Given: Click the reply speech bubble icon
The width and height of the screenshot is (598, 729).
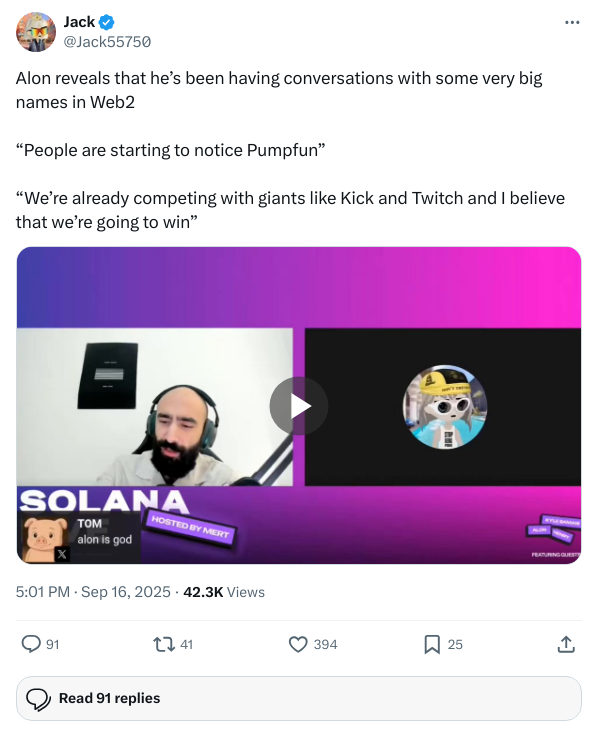Looking at the screenshot, I should pos(31,644).
